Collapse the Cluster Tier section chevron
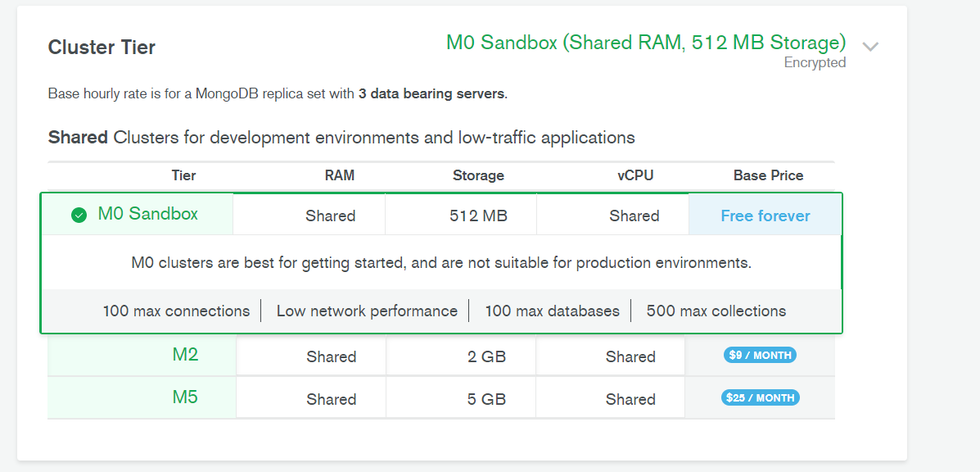This screenshot has height=472, width=980. click(870, 47)
